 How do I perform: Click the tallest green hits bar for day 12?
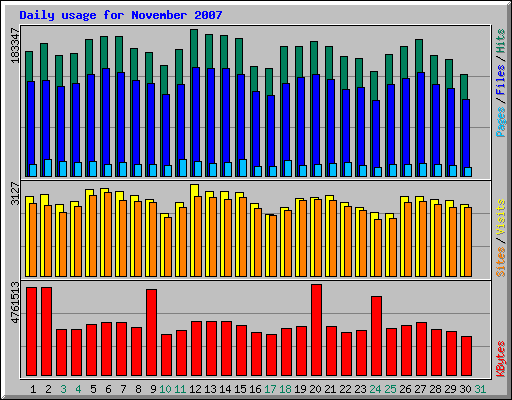[x=194, y=48]
